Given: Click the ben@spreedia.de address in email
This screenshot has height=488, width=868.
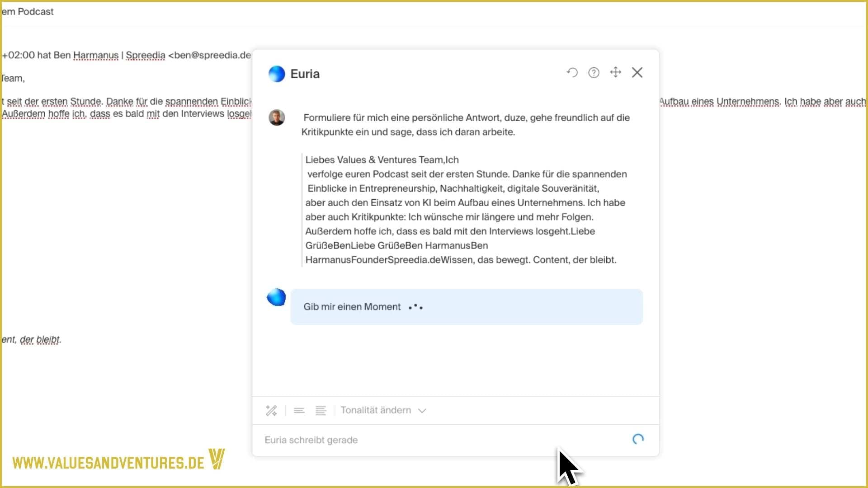Looking at the screenshot, I should (212, 55).
